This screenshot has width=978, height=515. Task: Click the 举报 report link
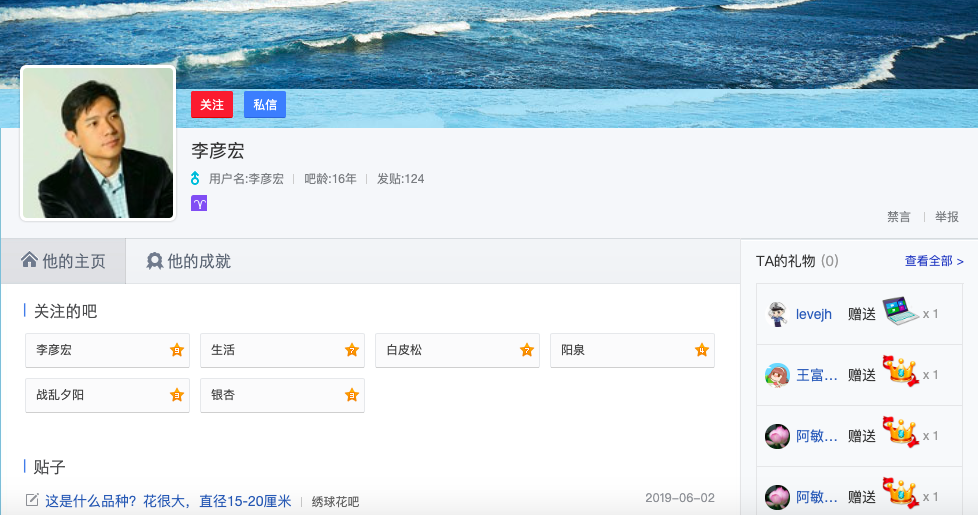[x=946, y=217]
